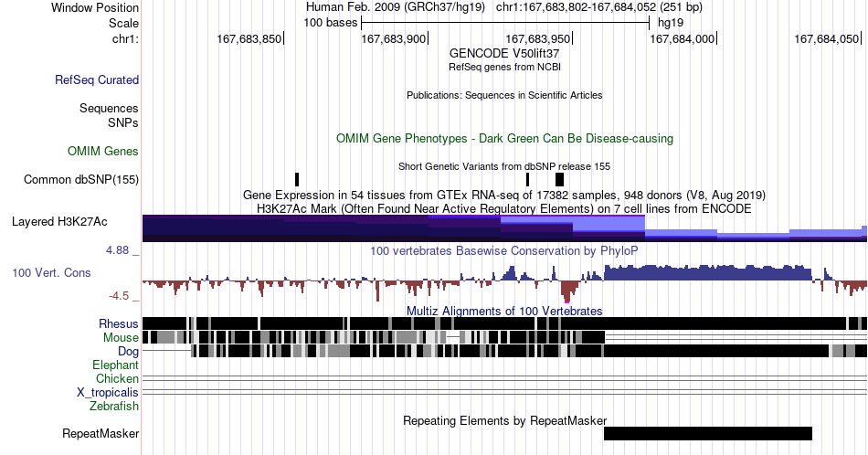Click the -4.5 PhyloP lower limit value

[119, 296]
